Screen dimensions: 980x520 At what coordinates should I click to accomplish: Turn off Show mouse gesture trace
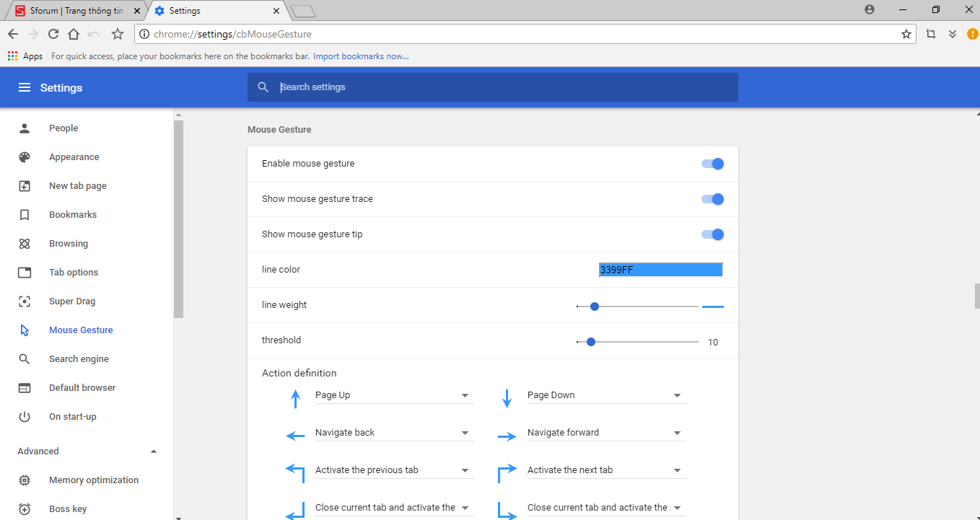(712, 199)
